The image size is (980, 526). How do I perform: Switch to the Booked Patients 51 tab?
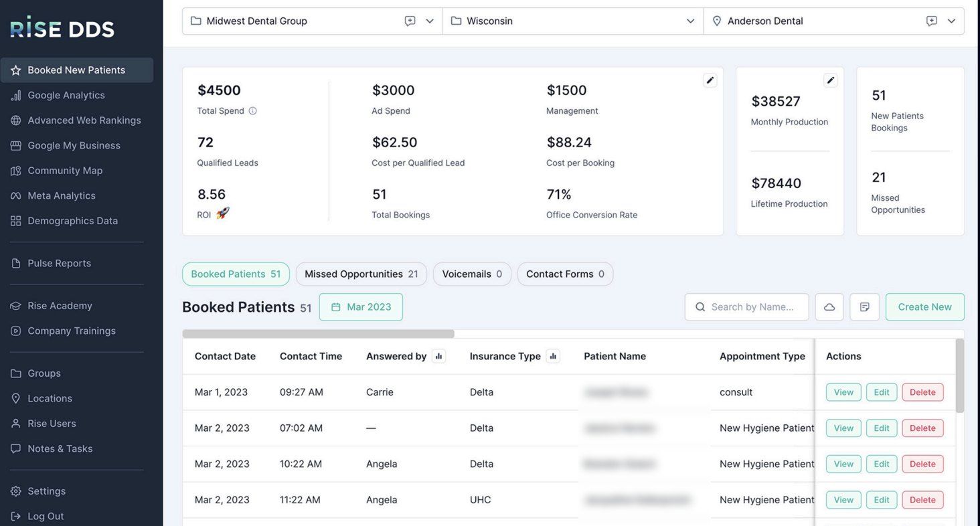tap(236, 274)
